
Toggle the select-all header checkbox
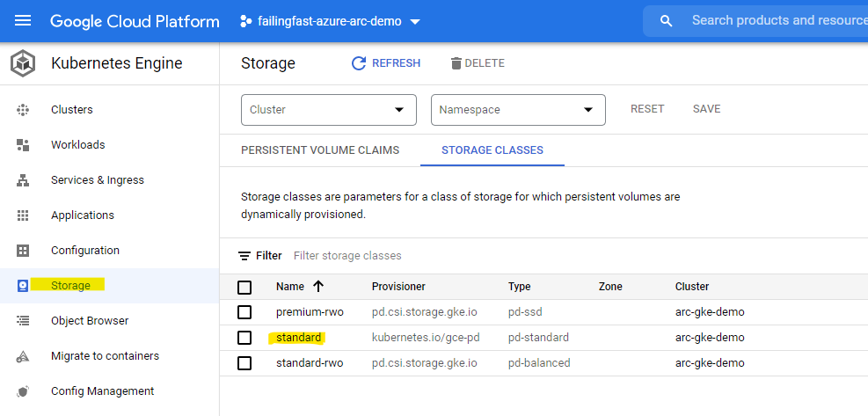point(244,288)
